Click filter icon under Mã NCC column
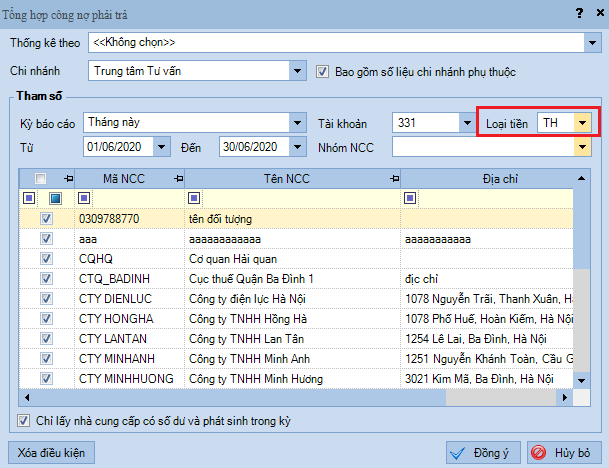 tap(83, 198)
